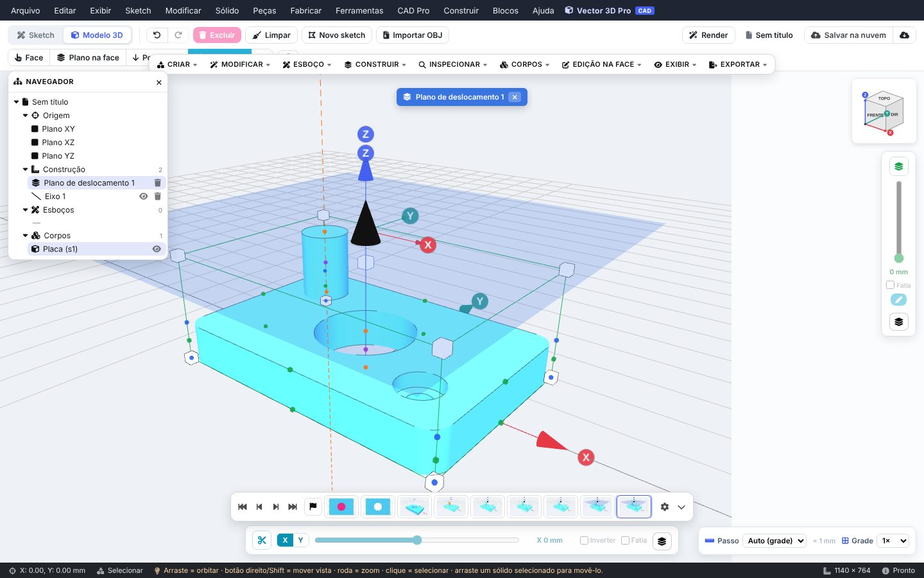
Task: Collapse the timeline with the chevron
Action: [681, 507]
